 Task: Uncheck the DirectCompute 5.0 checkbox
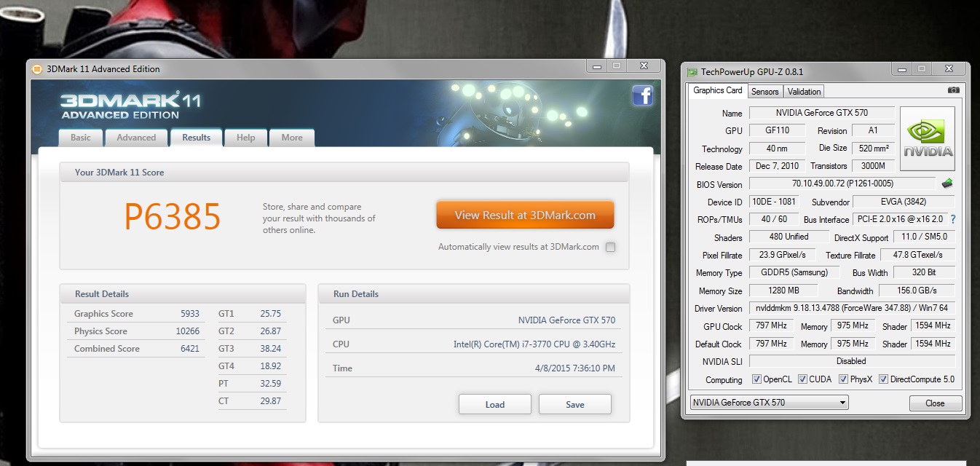[x=883, y=379]
